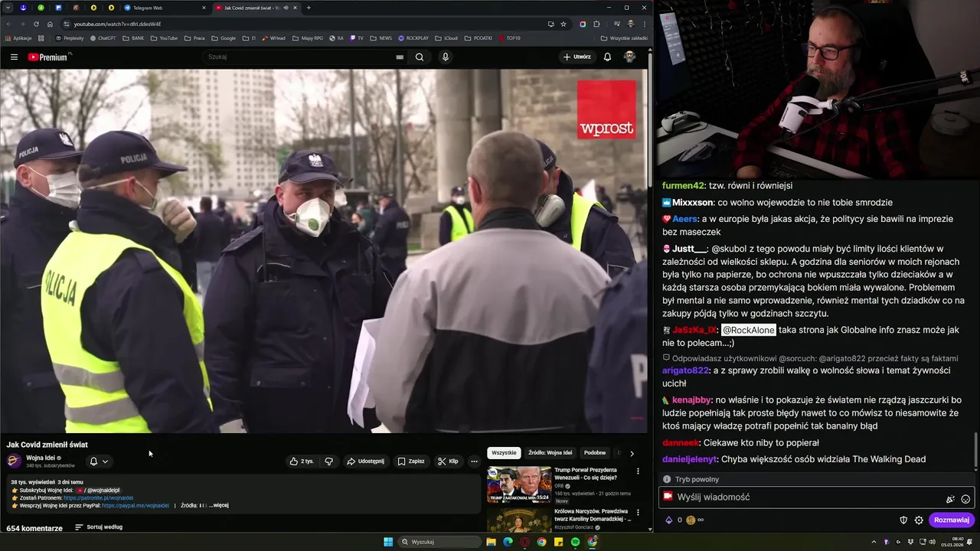980x551 pixels.
Task: Bookmark this page with star icon
Action: coord(563,24)
